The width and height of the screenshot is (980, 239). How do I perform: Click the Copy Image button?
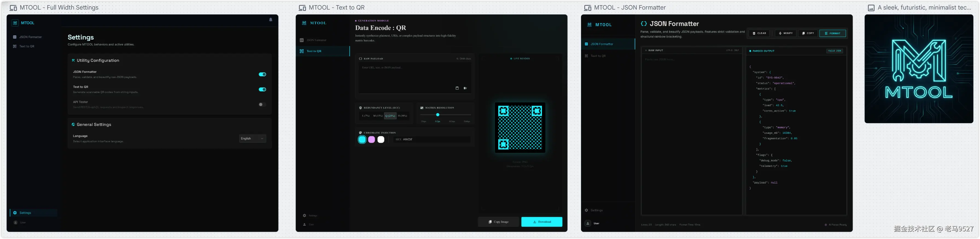click(x=498, y=222)
